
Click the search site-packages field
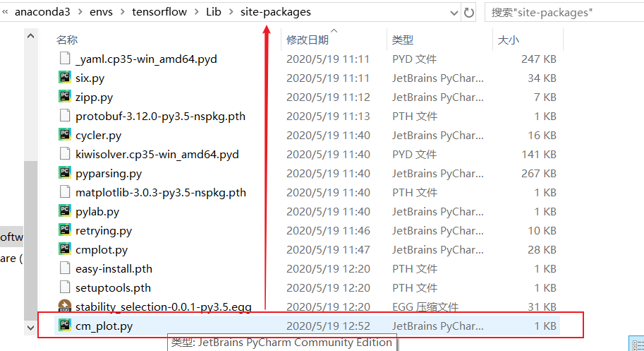pos(564,12)
